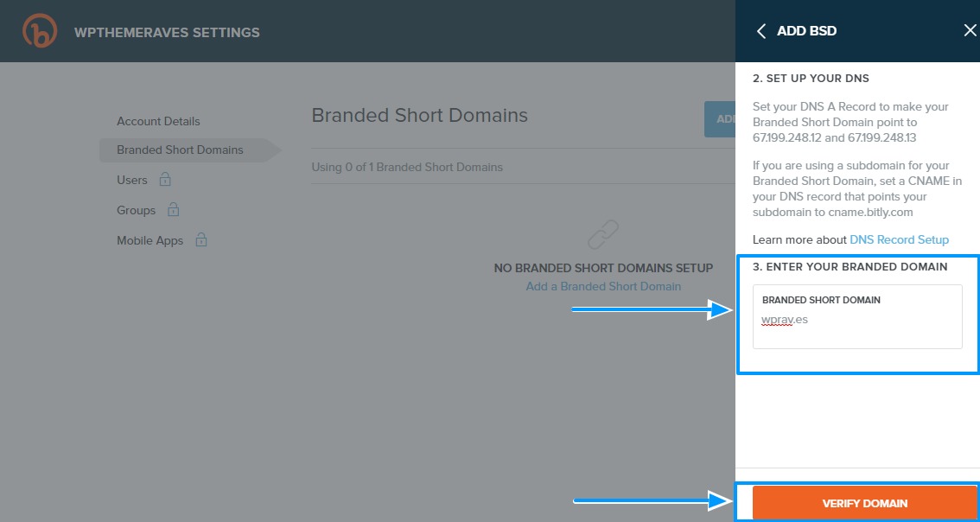The width and height of the screenshot is (980, 522).
Task: Close the Add BSD panel
Action: click(x=970, y=30)
